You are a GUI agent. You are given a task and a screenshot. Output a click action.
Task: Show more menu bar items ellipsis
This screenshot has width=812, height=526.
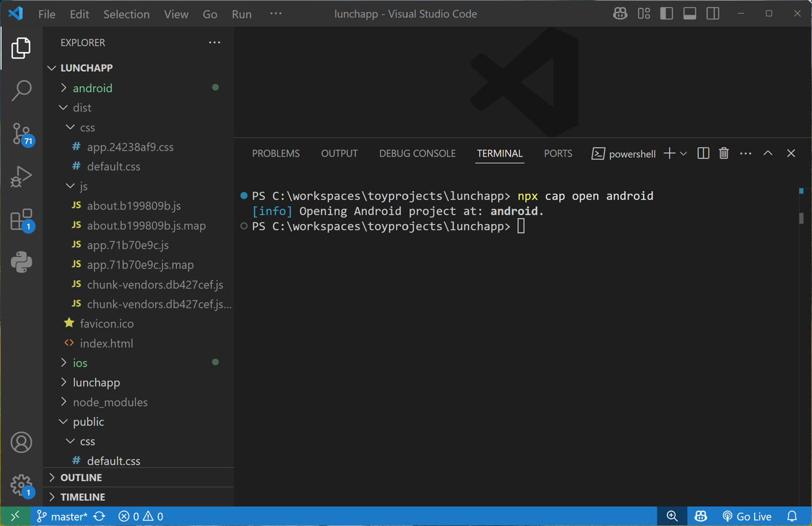pyautogui.click(x=275, y=14)
